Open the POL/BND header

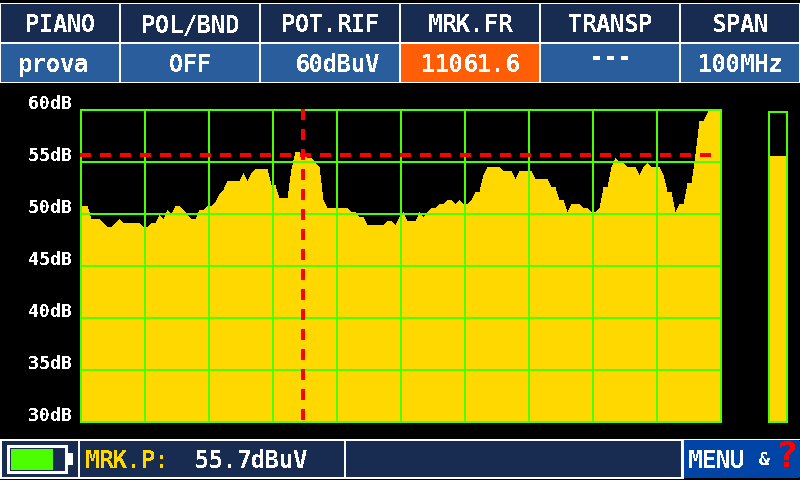[190, 23]
